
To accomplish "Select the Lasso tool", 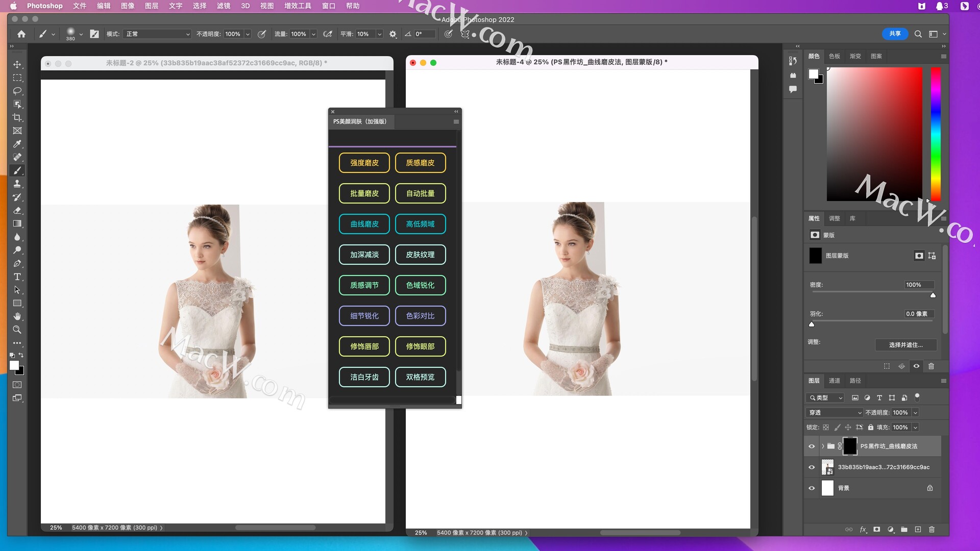I will pyautogui.click(x=17, y=91).
